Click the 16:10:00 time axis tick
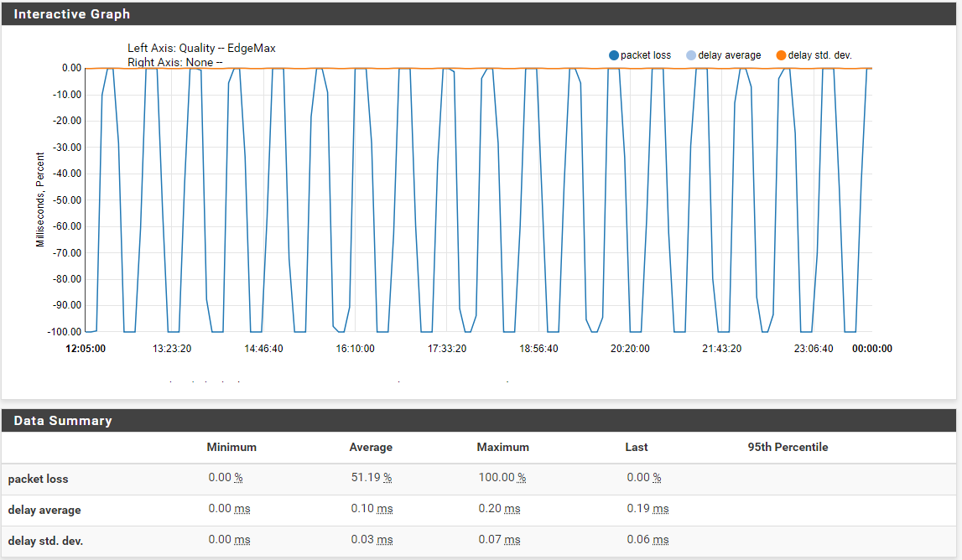Image resolution: width=962 pixels, height=560 pixels. [x=355, y=349]
